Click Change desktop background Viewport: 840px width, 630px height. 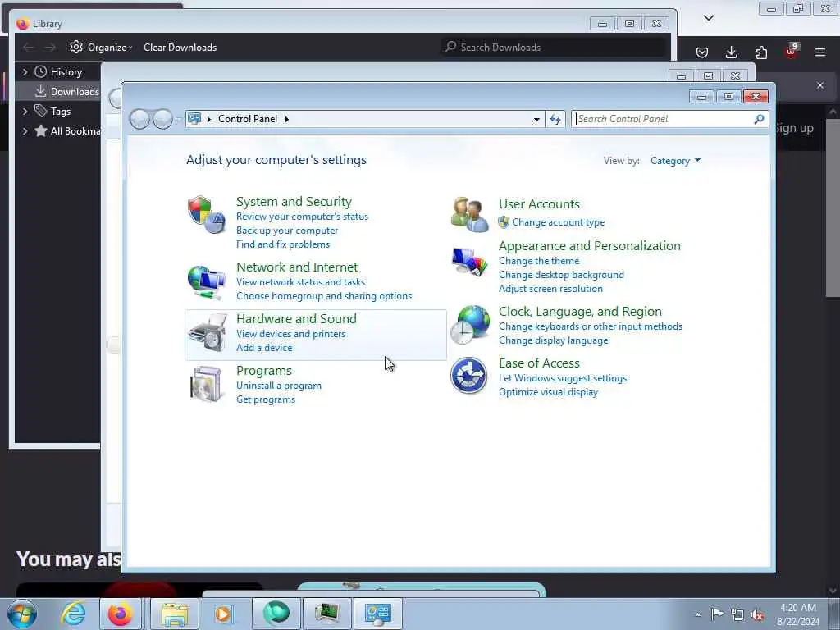click(561, 275)
